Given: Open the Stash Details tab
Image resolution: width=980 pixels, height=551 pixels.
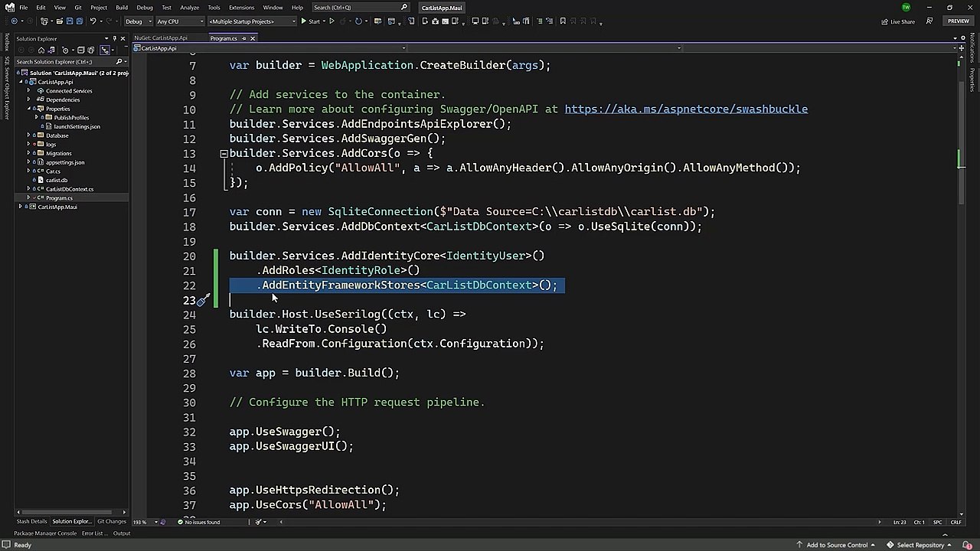Looking at the screenshot, I should (x=31, y=522).
